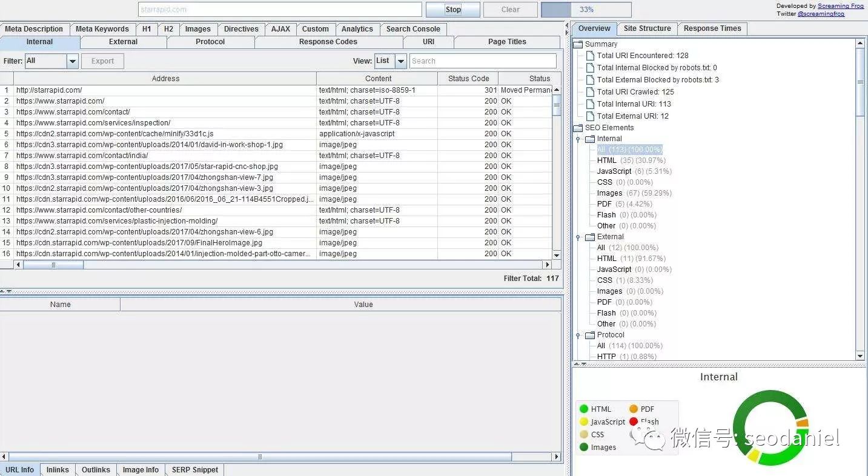Click the folder icon beside Protocol in tree

pos(590,335)
